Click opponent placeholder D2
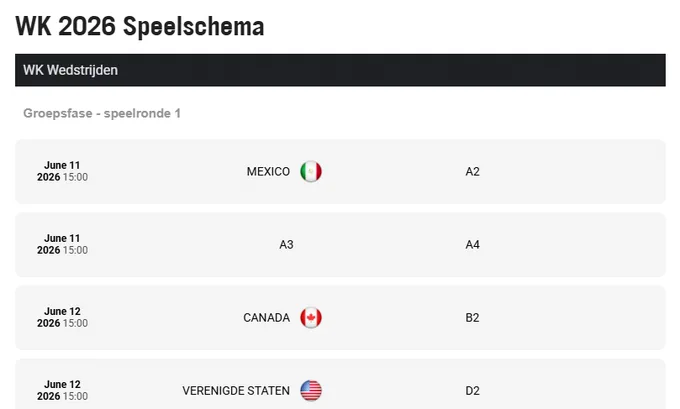Image resolution: width=680 pixels, height=409 pixels. pyautogui.click(x=472, y=391)
